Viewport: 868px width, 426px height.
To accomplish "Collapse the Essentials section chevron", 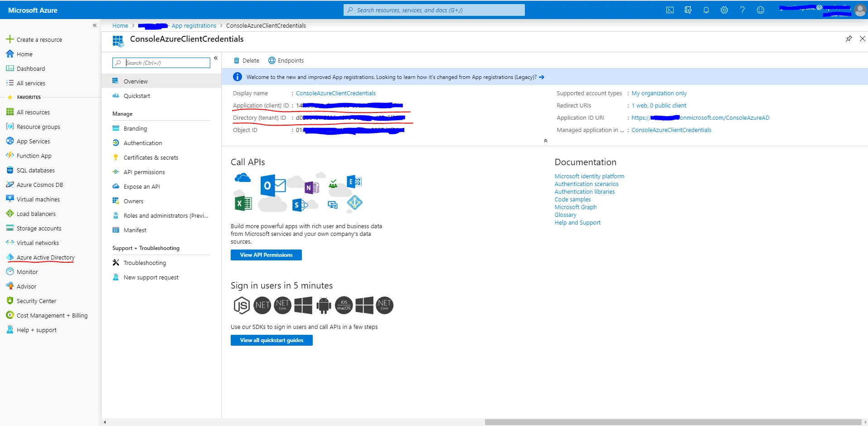I will (546, 141).
